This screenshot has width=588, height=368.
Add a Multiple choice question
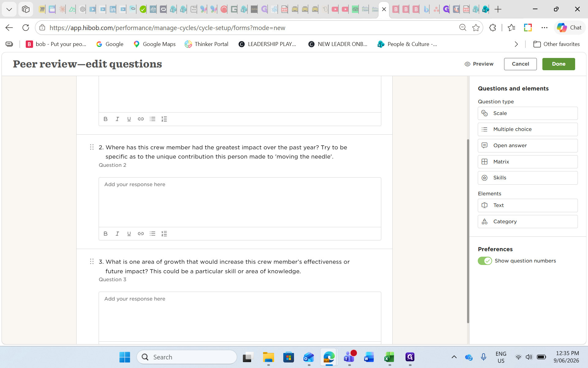528,129
